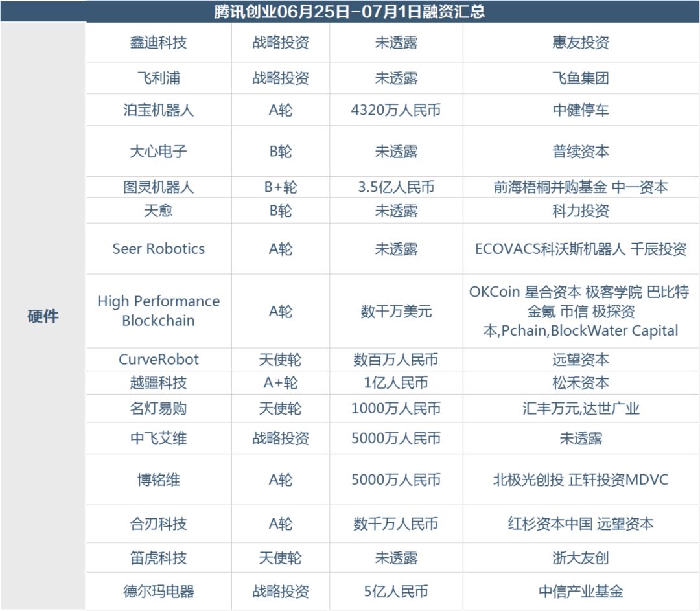Click 5000万人民币 in the 中飞艾维 row

(x=396, y=439)
